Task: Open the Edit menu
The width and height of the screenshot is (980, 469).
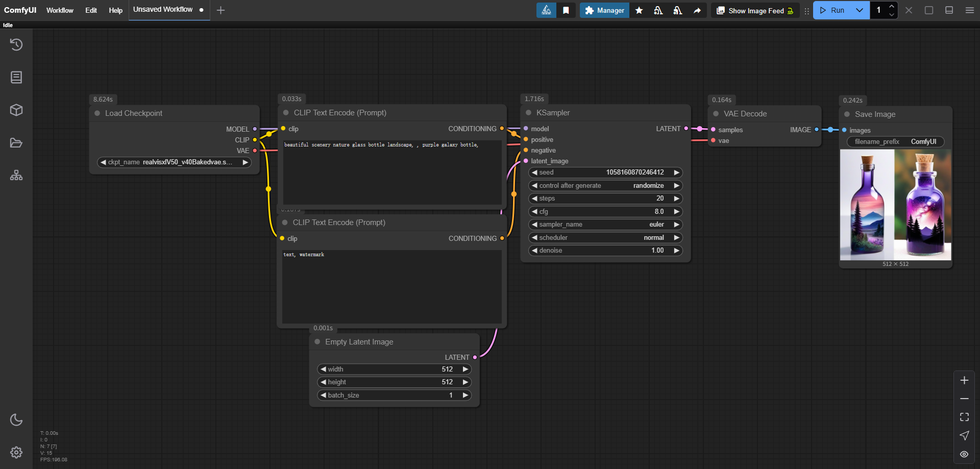Action: coord(91,10)
